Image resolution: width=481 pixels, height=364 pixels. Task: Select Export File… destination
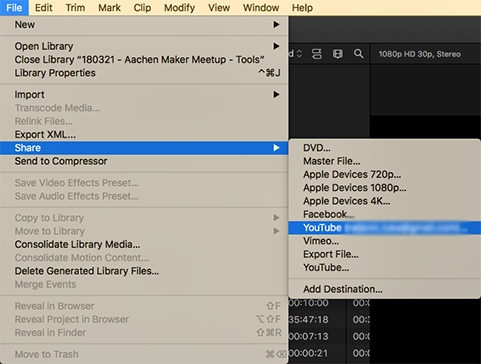[385, 254]
